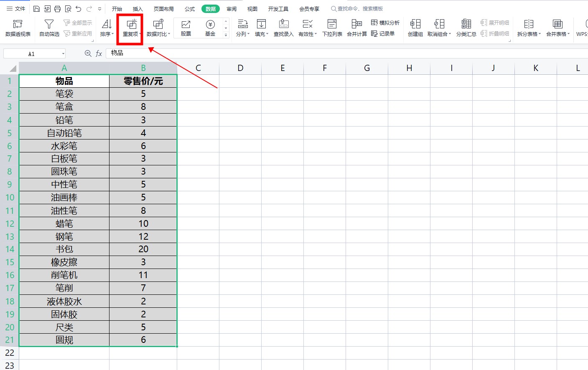
Task: Click the undo arrow in quick toolbar
Action: click(x=78, y=9)
